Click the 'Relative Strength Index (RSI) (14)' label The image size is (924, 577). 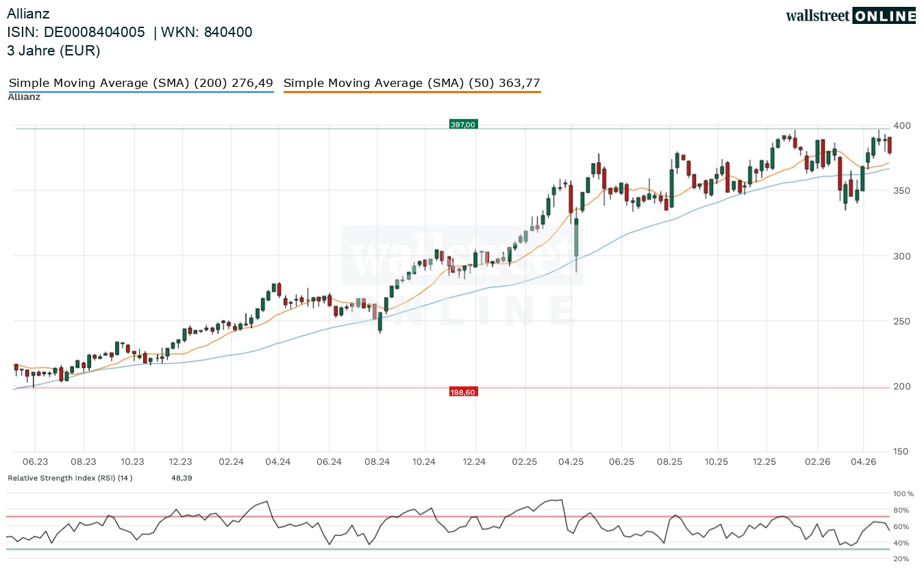70,478
